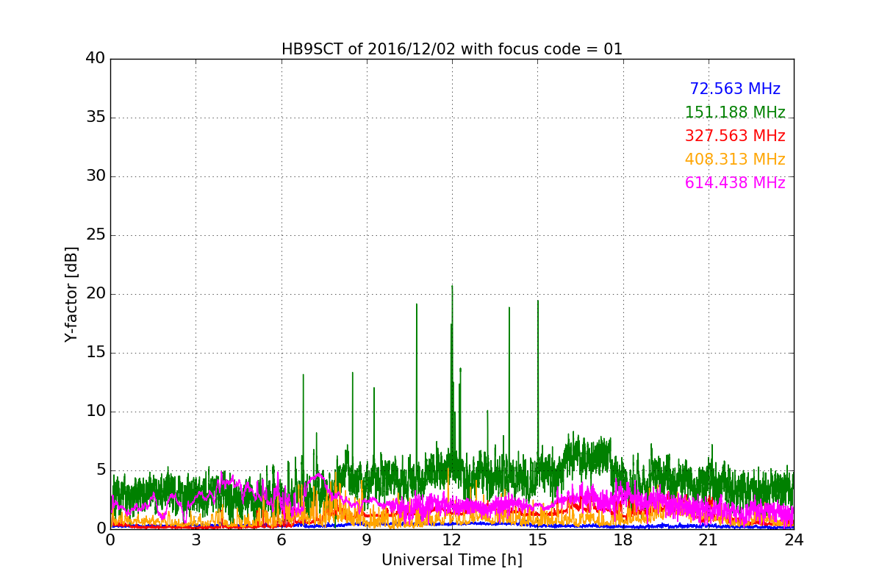The height and width of the screenshot is (588, 882).
Task: Click the x-axis tick label 3
Action: coord(196,539)
